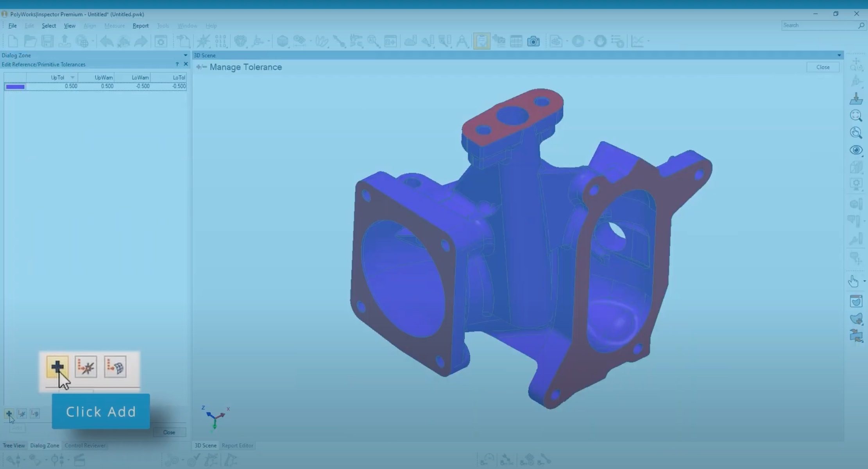Click the New document toolbar icon
This screenshot has height=469, width=868.
(13, 41)
